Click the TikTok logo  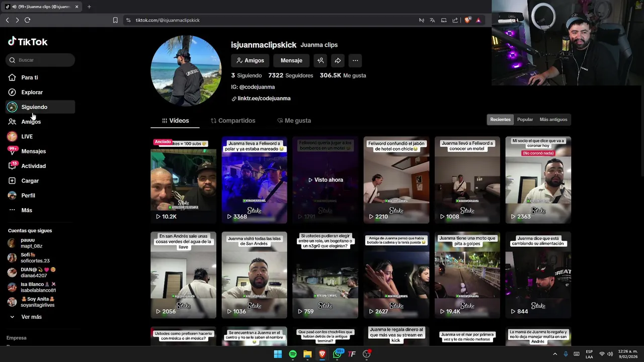(28, 42)
